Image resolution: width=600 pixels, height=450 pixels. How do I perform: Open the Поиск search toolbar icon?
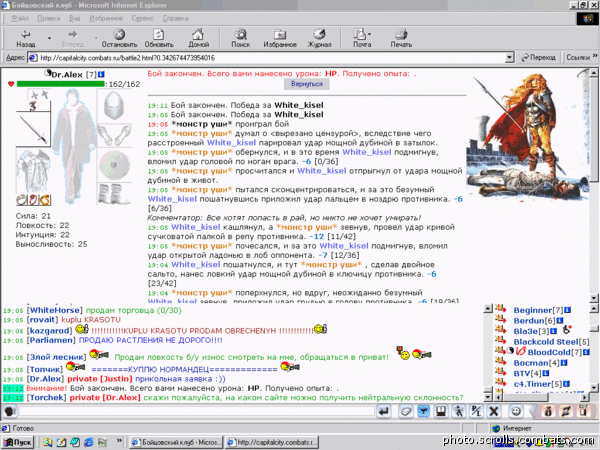pos(241,34)
